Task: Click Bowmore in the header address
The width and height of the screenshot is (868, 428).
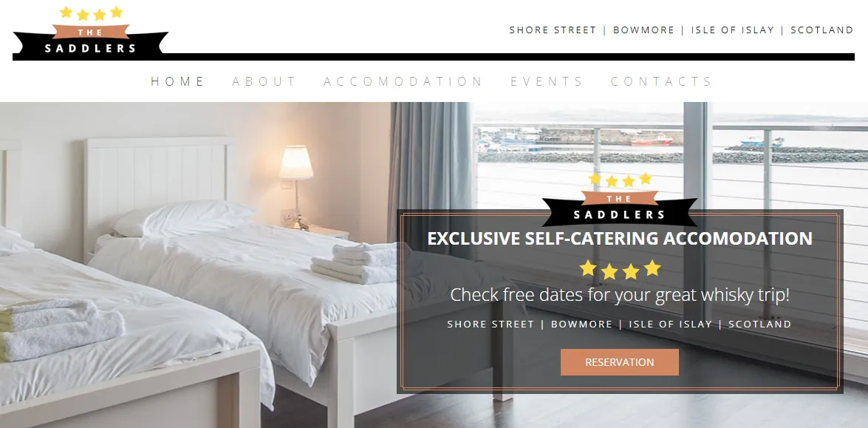Action: coord(644,30)
